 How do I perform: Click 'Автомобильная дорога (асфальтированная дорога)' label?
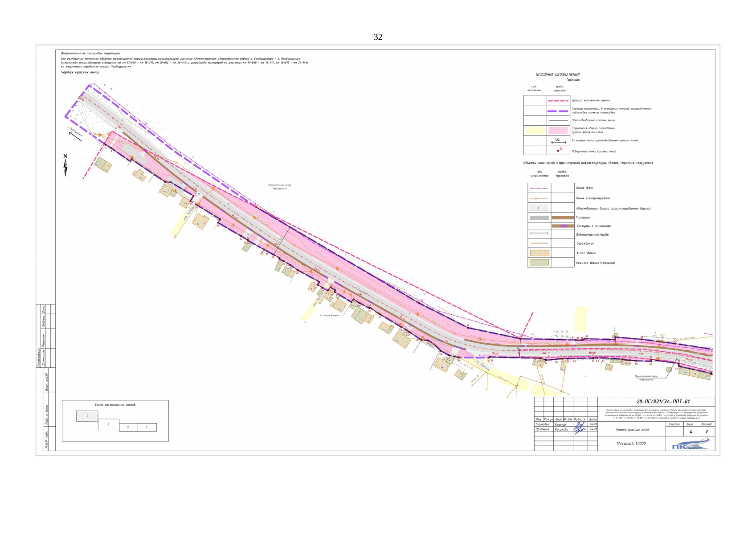point(613,209)
